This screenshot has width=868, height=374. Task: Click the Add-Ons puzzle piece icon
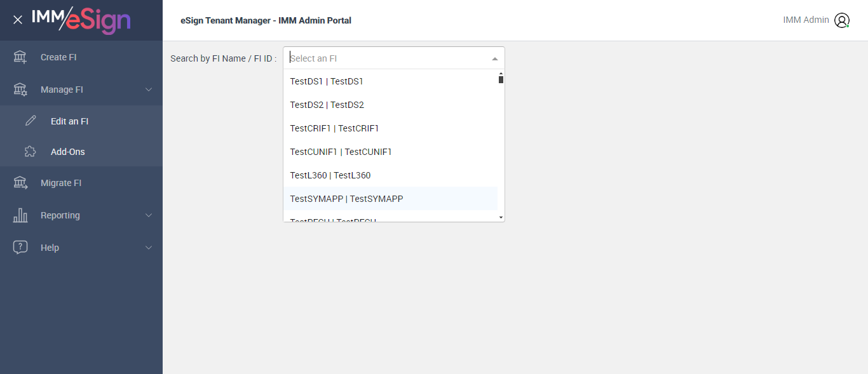(x=31, y=152)
